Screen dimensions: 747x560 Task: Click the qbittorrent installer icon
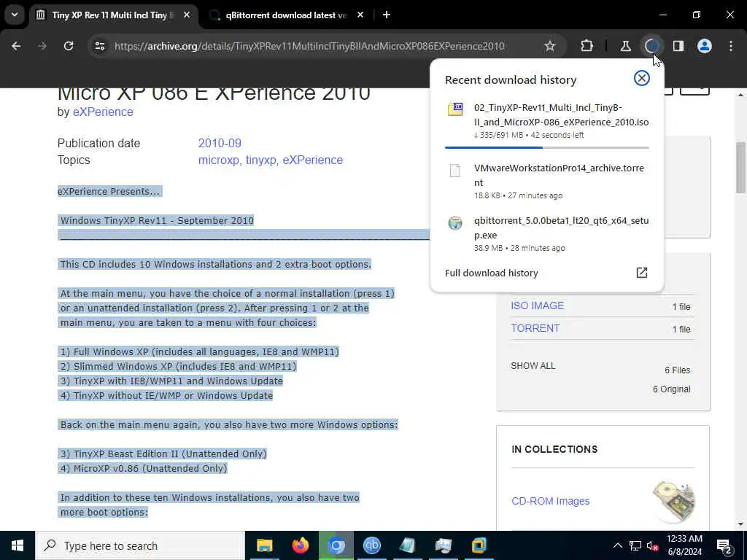pos(455,223)
